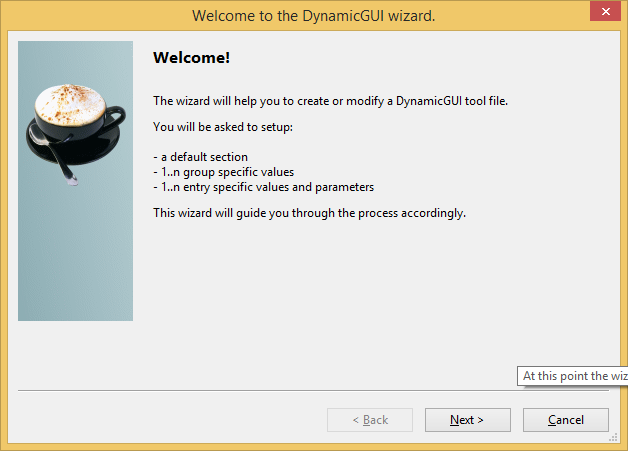
Task: Select the 'a default section' list line
Action: point(200,157)
